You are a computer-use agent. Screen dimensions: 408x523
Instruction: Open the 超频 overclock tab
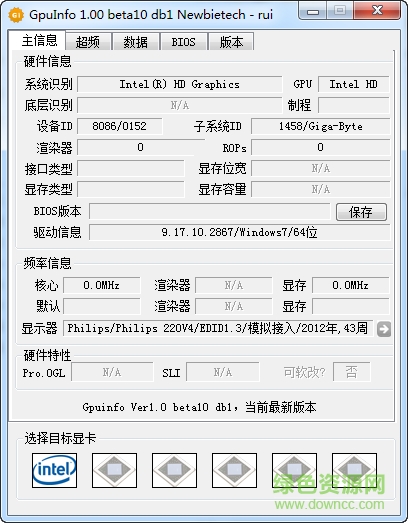tap(88, 42)
